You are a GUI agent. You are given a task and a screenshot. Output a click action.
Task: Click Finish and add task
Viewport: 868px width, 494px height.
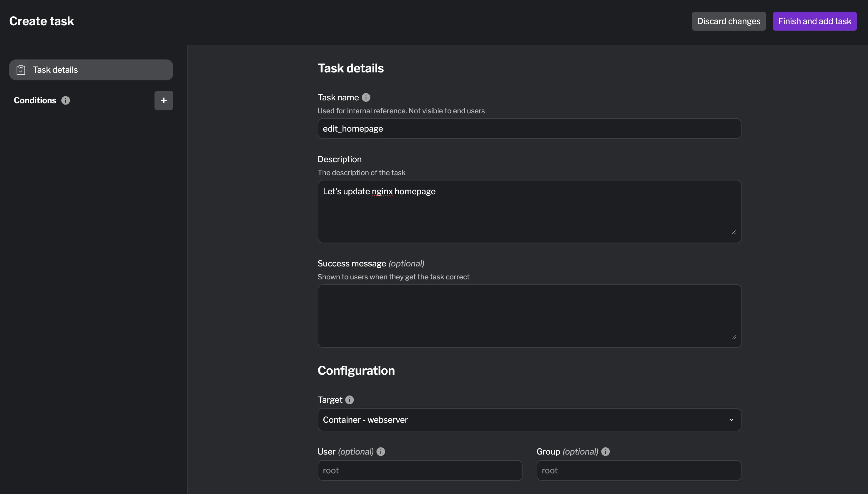(814, 21)
